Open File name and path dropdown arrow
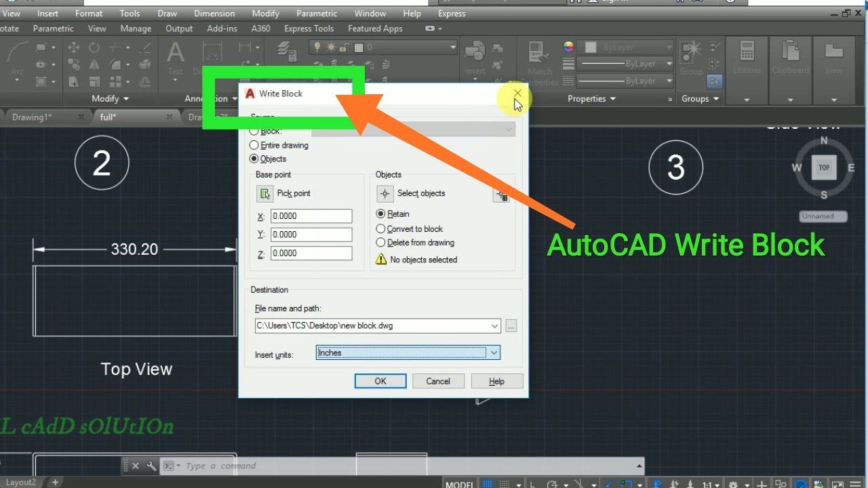This screenshot has height=488, width=868. pyautogui.click(x=494, y=326)
